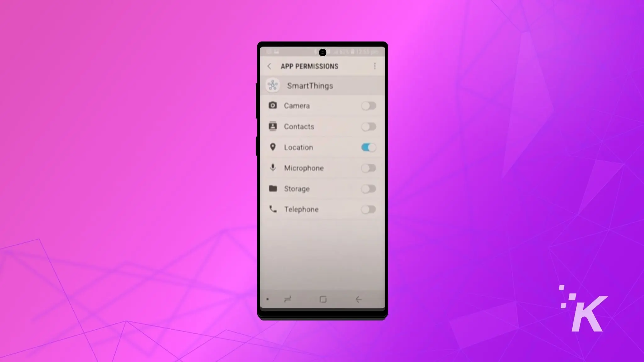The image size is (644, 362).
Task: Go back to previous settings screen
Action: tap(269, 66)
